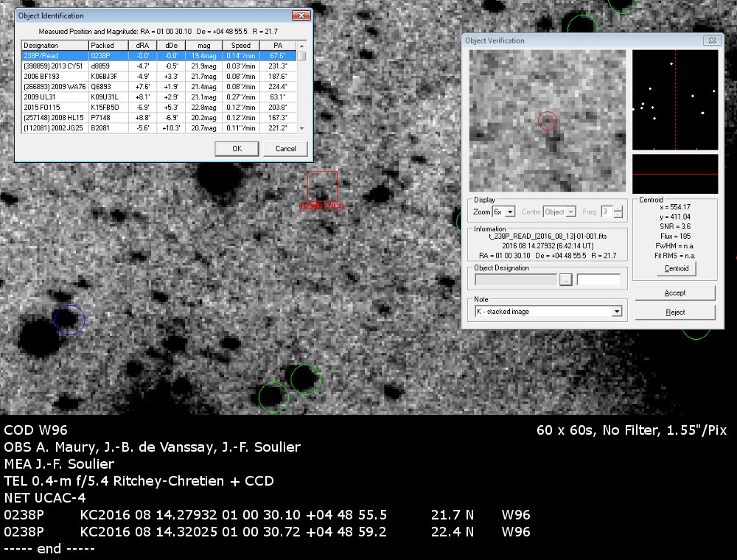This screenshot has width=737, height=560.
Task: Click the Centroid button
Action: point(676,269)
